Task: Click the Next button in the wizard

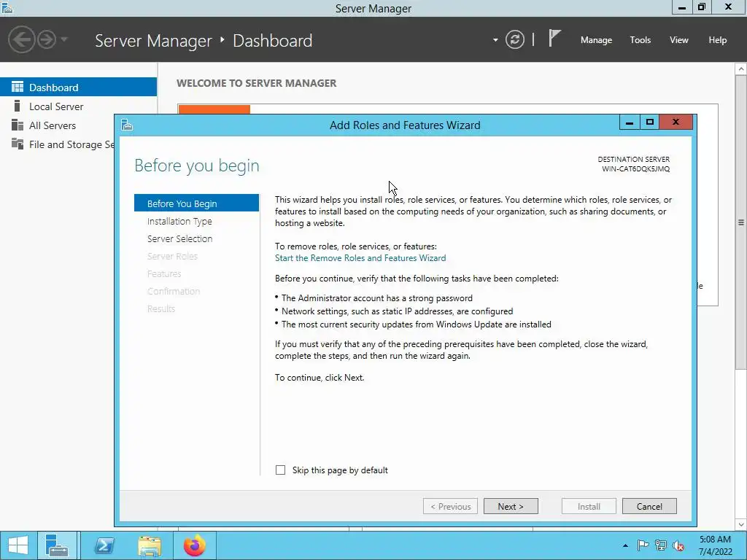Action: (x=511, y=506)
